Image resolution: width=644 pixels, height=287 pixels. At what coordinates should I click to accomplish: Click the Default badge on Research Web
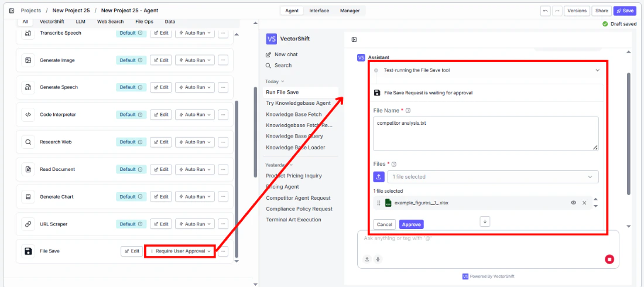point(131,142)
